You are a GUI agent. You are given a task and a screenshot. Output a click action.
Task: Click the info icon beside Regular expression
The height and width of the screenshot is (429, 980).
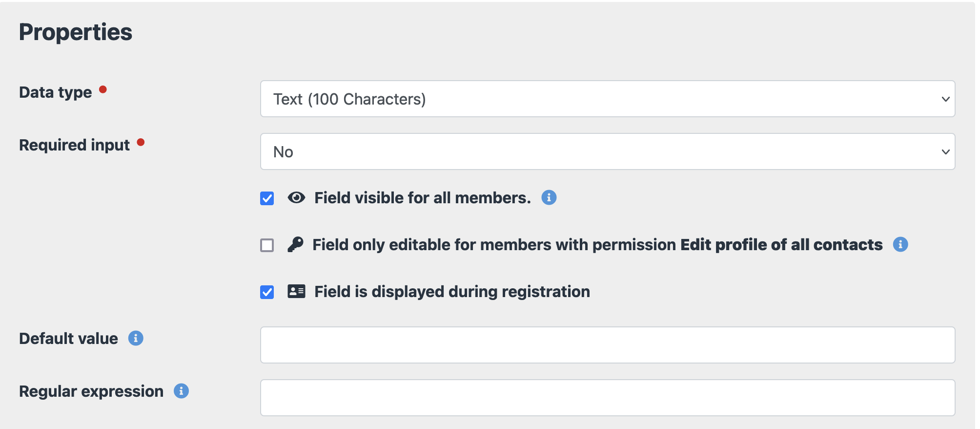[181, 391]
